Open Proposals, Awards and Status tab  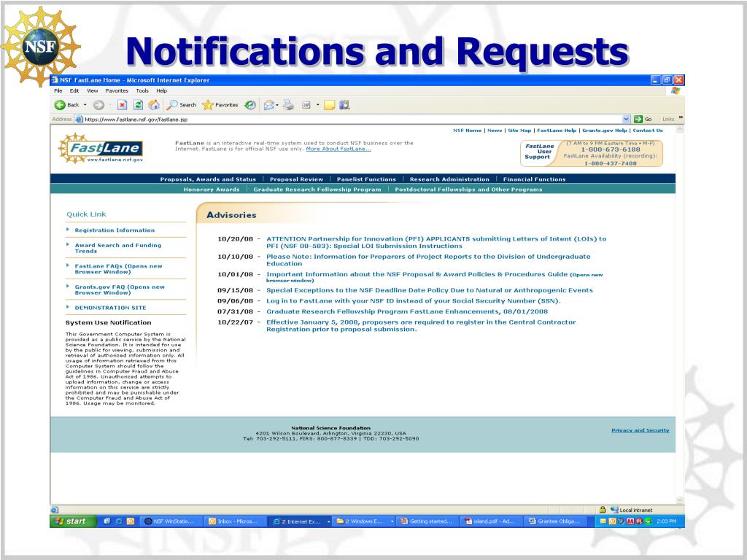click(x=208, y=179)
